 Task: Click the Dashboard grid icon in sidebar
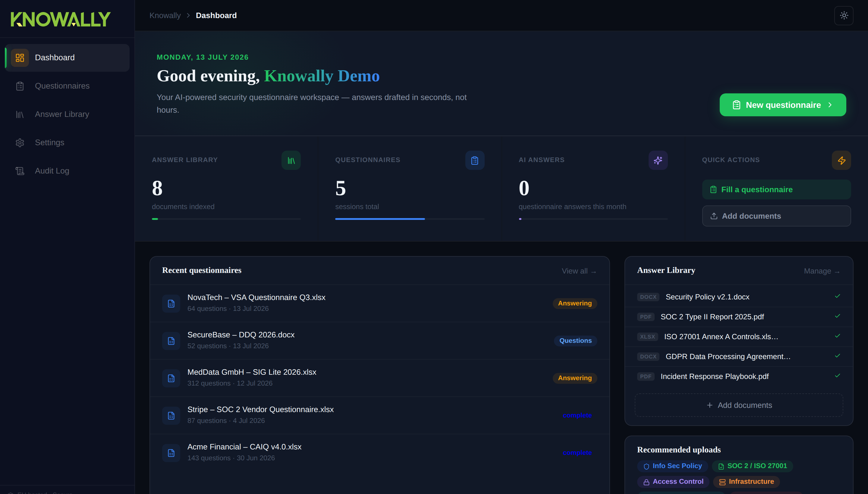coord(20,58)
